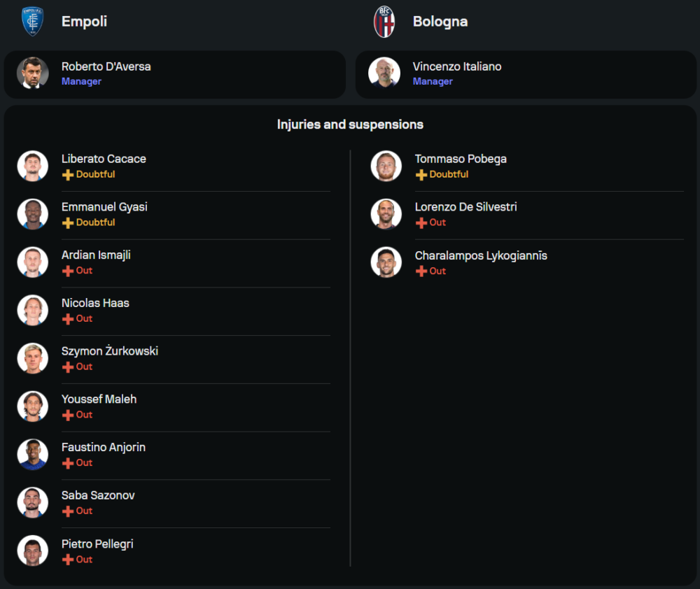Screen dimensions: 700x589
Task: Click the red out cross under Lorenzo De Silvestri
Action: [421, 222]
